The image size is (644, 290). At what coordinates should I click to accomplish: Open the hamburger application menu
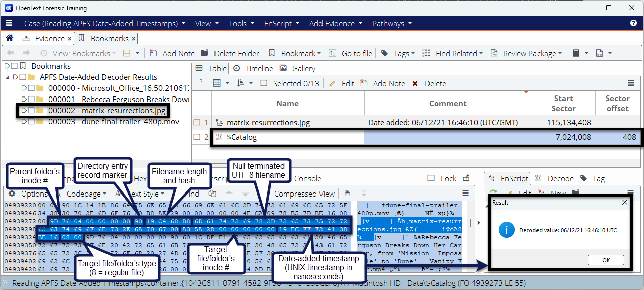(9, 23)
